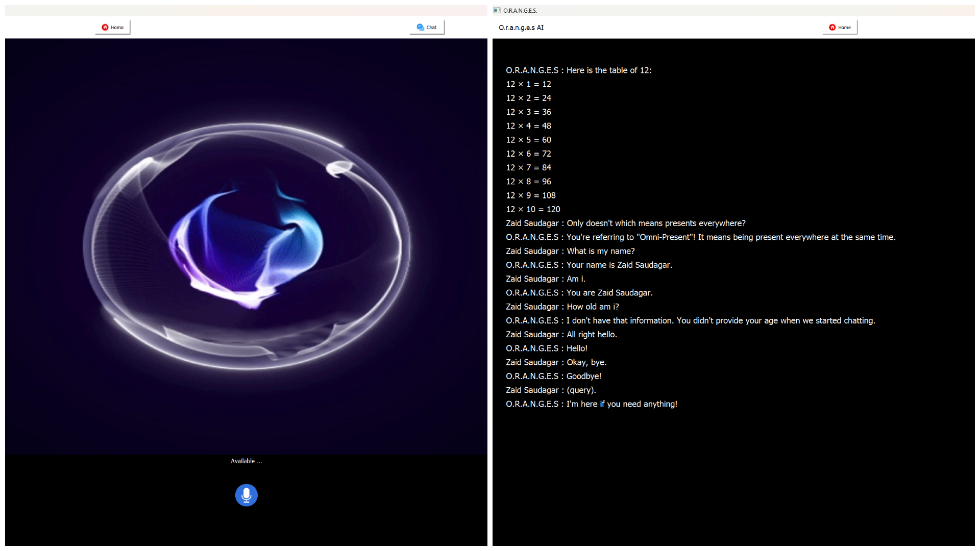Click the '12 × 10 = 120' line

[x=533, y=209]
